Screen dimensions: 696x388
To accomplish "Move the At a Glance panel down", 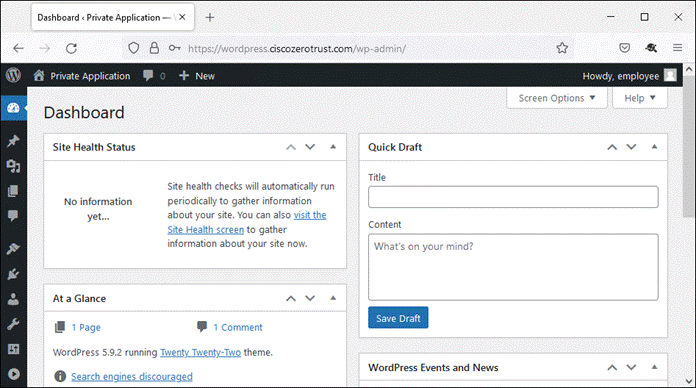I will [310, 298].
